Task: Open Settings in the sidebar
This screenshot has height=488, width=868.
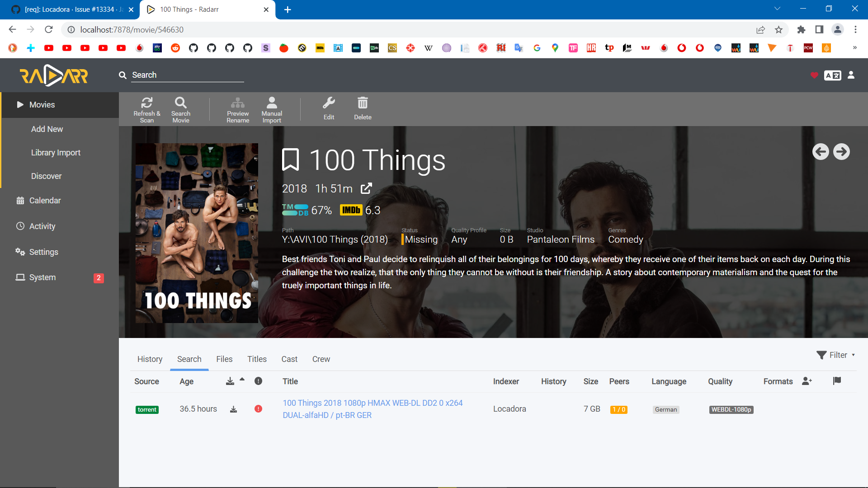Action: pos(43,252)
